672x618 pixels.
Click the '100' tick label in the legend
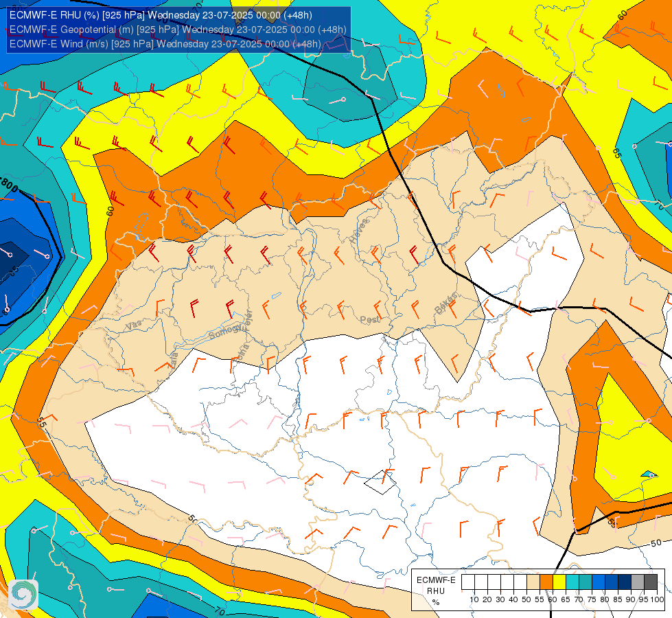(657, 599)
